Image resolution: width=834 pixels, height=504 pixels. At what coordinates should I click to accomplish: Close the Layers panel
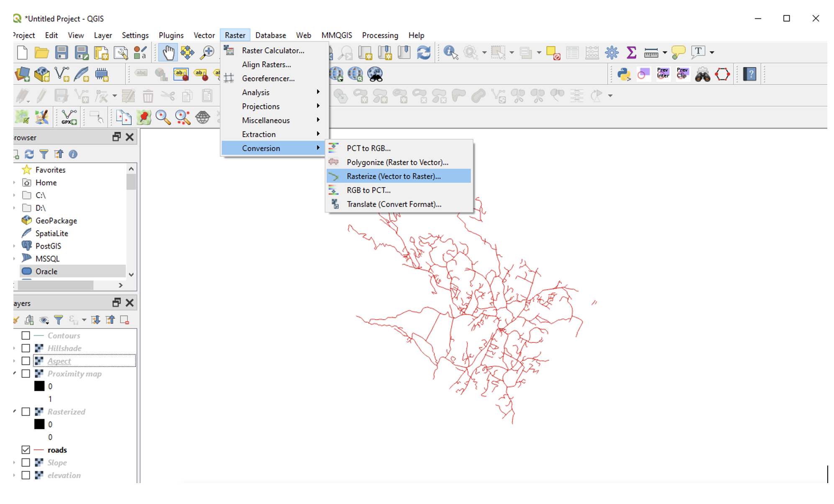tap(130, 303)
